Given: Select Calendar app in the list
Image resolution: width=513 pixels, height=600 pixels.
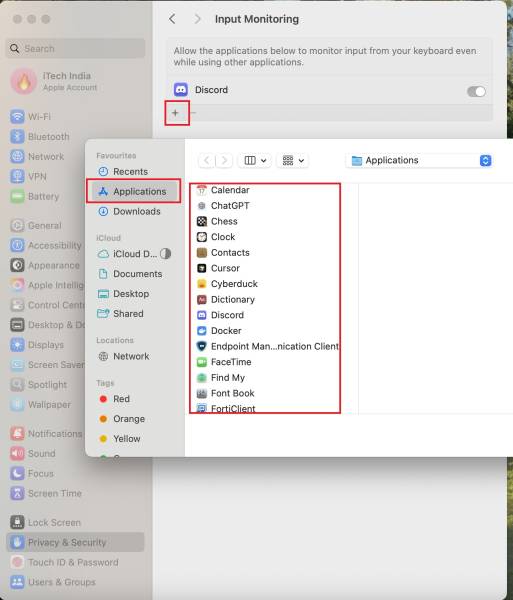Looking at the screenshot, I should (223, 190).
